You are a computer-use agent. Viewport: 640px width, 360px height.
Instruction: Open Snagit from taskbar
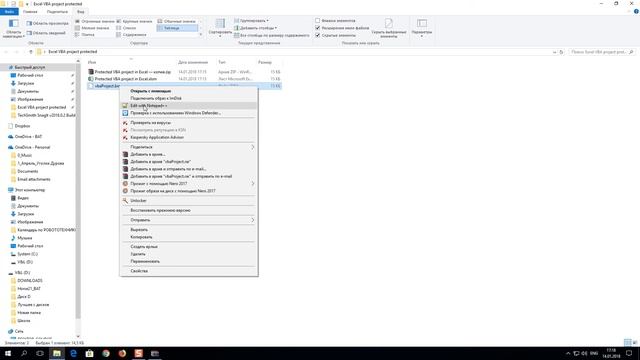(138, 353)
